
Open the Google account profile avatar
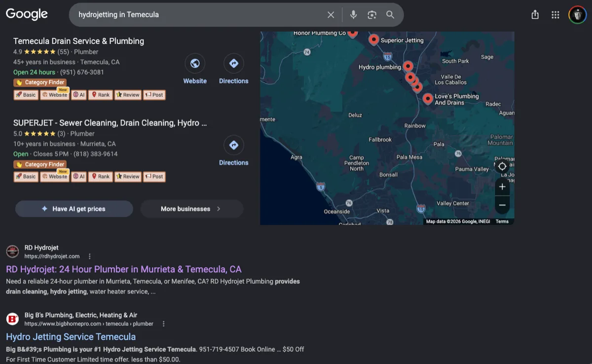577,15
